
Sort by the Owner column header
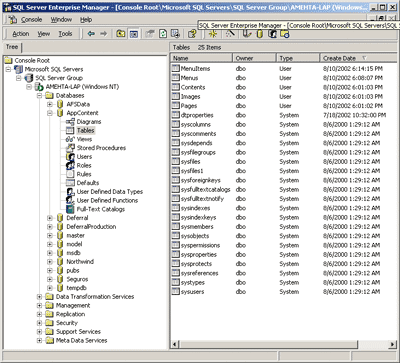pos(255,58)
